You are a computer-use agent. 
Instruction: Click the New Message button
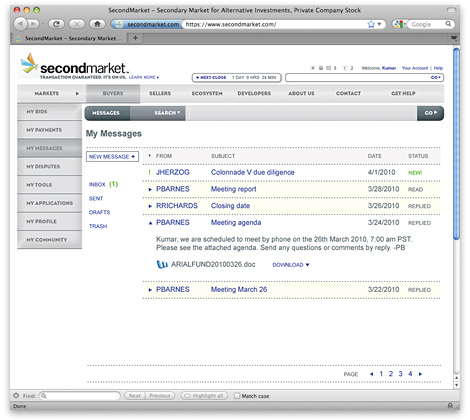112,156
